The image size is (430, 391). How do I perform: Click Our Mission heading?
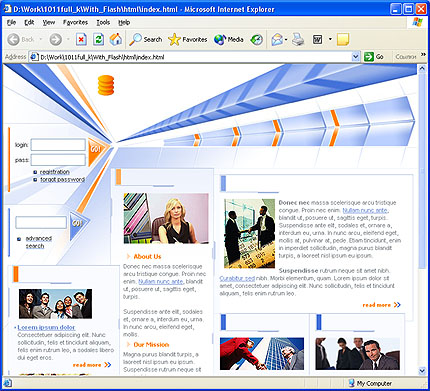[x=151, y=345]
